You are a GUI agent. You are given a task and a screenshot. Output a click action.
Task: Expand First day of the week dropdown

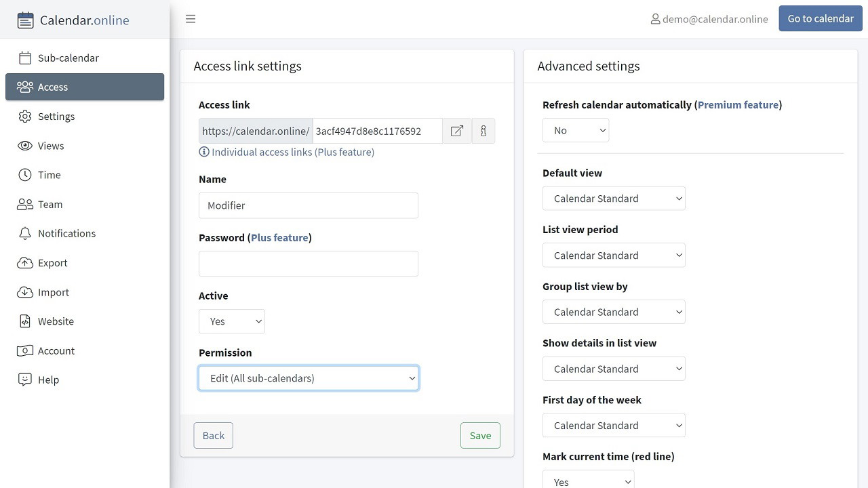[614, 426]
